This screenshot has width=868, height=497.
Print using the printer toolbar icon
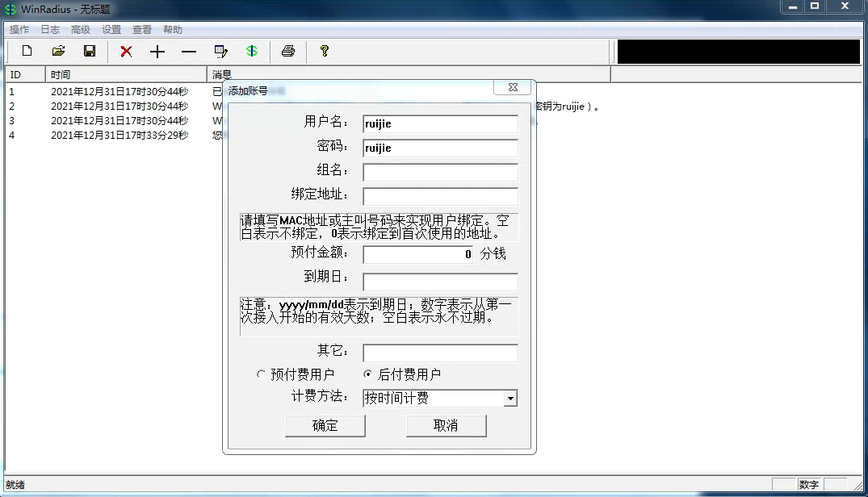[x=288, y=52]
